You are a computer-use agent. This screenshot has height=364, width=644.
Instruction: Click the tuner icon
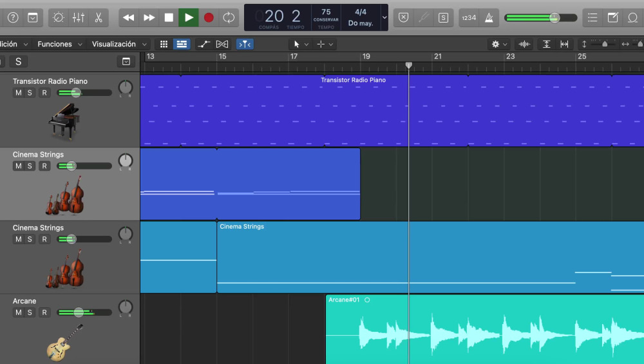click(x=424, y=17)
